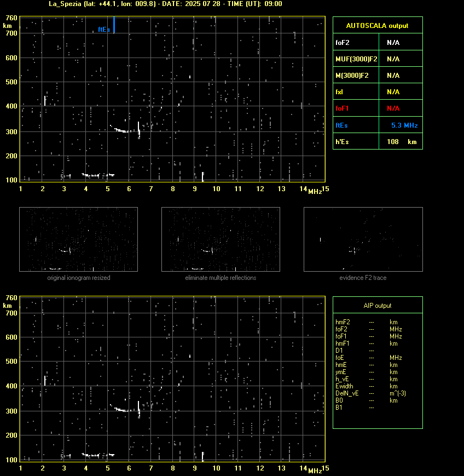Screen dimensions: 464x476
Task: Click the yellow N/A value for fxI
Action: [393, 91]
